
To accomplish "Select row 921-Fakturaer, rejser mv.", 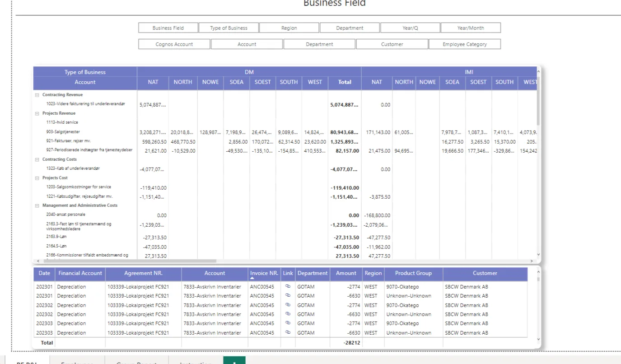I will [68, 141].
